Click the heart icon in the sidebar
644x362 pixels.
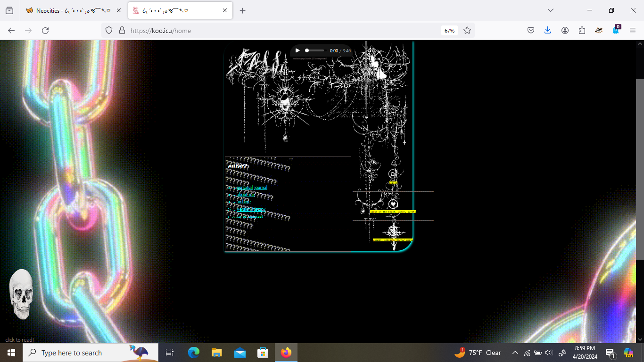coord(393,204)
